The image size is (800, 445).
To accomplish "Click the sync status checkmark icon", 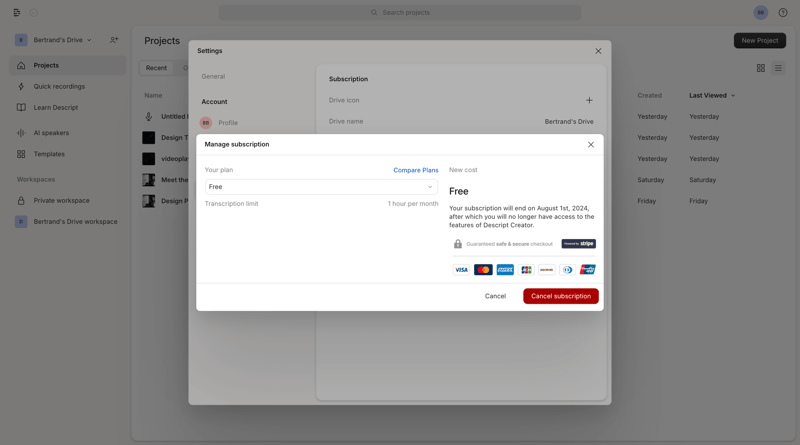I will [x=34, y=13].
